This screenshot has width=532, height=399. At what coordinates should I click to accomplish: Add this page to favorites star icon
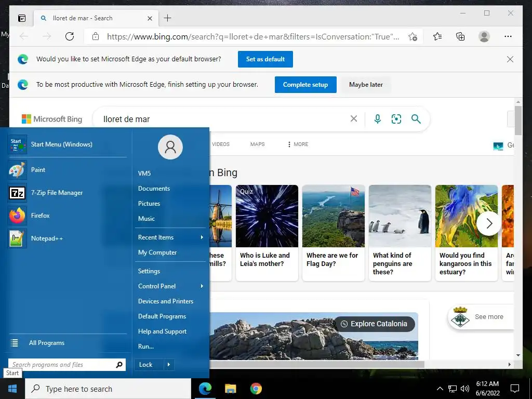point(413,37)
